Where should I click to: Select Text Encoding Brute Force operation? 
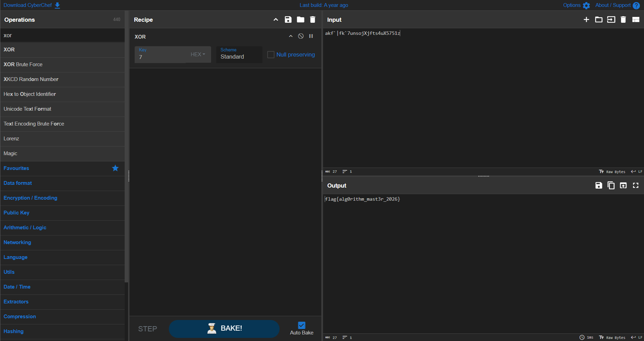point(62,124)
